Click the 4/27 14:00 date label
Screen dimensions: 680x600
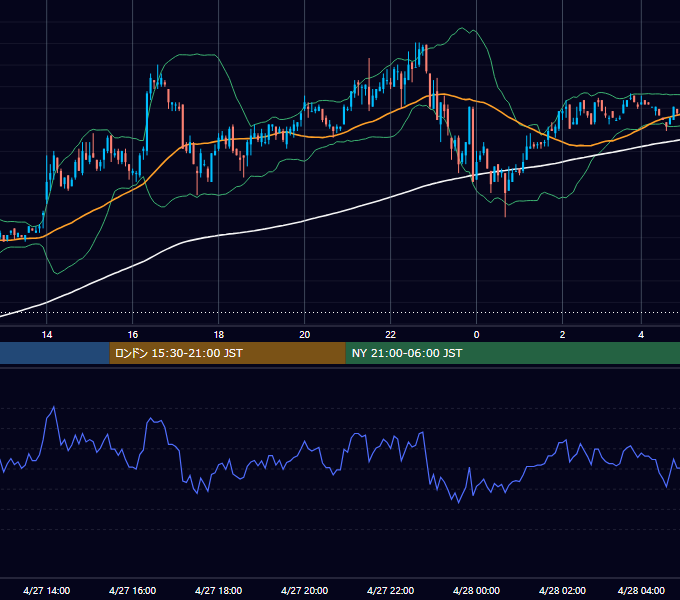pos(46,590)
